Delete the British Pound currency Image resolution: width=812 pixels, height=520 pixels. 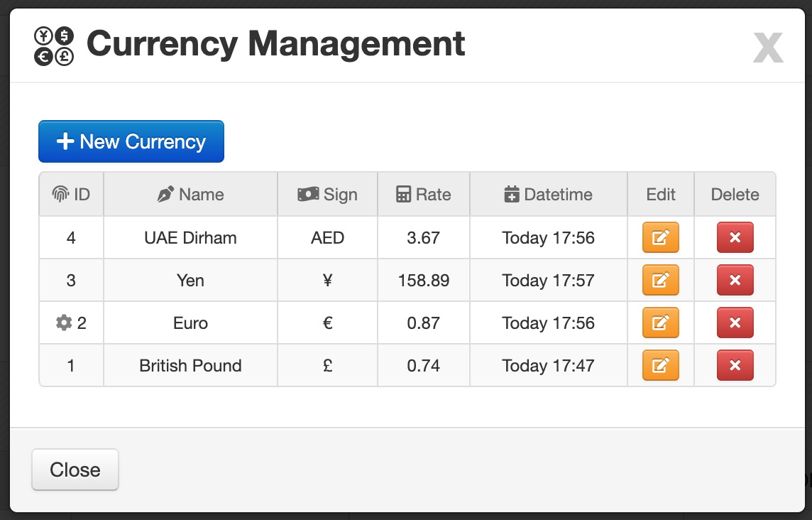(735, 365)
